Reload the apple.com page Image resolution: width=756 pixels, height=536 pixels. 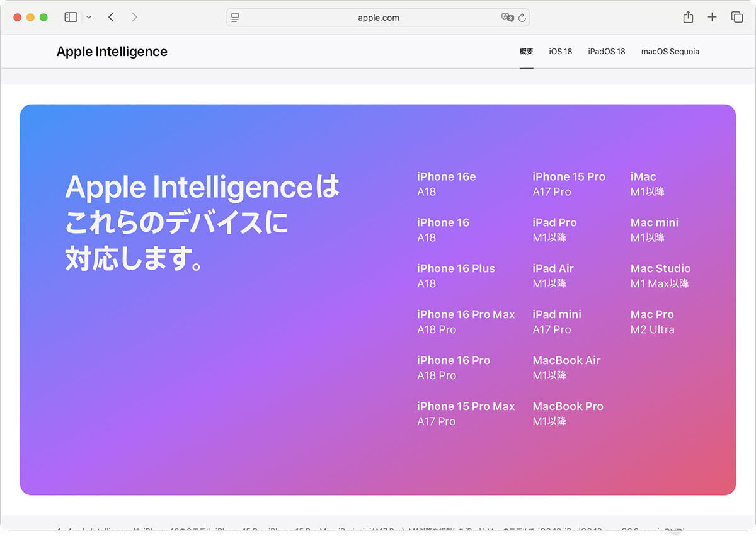pos(522,18)
